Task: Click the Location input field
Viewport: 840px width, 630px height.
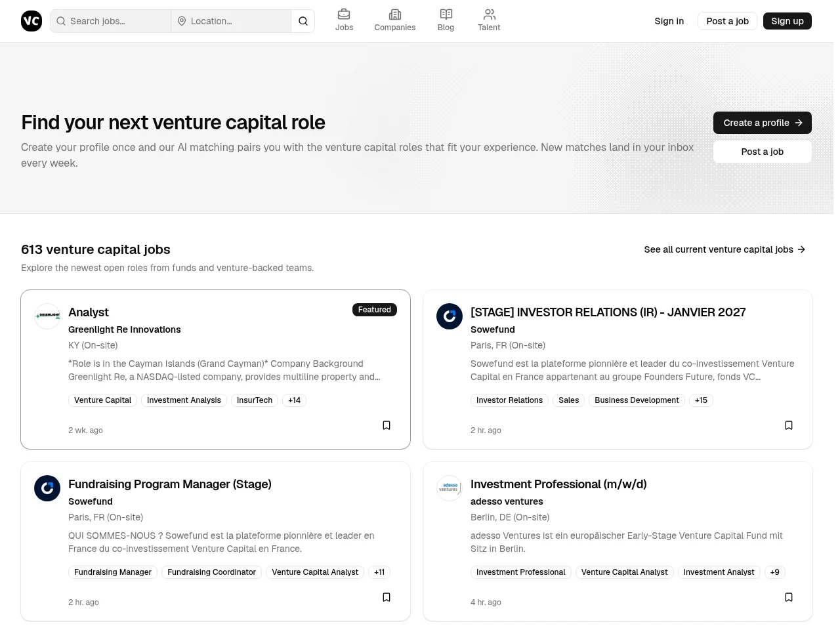Action: pyautogui.click(x=231, y=21)
